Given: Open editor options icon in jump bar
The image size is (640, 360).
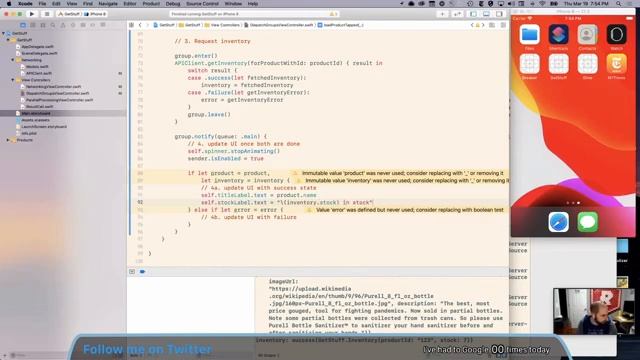Looking at the screenshot, I should click(492, 25).
